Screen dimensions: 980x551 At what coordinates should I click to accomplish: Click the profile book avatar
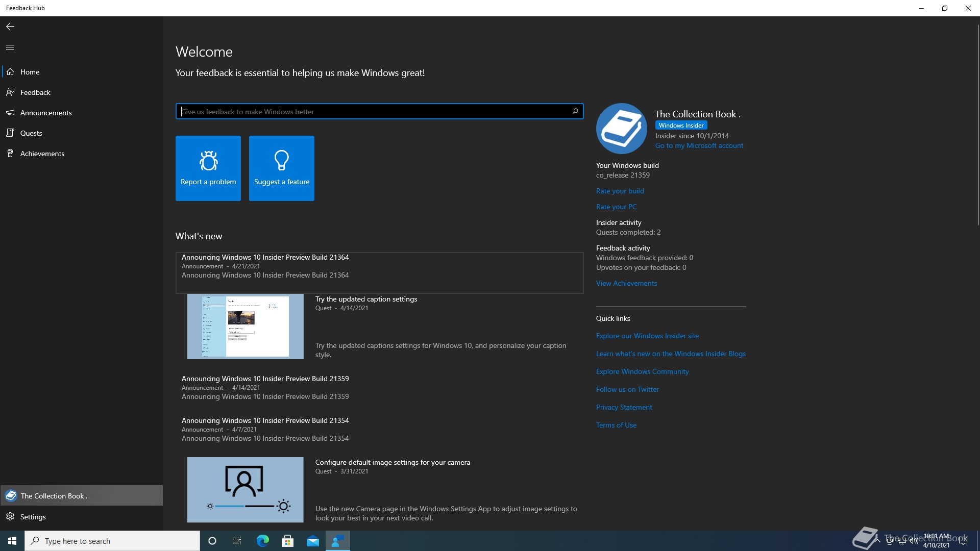[622, 129]
